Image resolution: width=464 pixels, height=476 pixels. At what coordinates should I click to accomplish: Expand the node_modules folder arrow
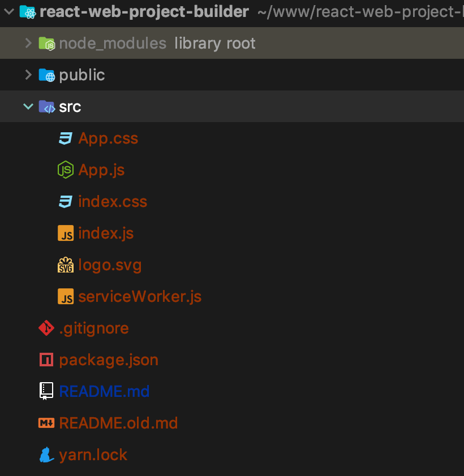pos(28,44)
